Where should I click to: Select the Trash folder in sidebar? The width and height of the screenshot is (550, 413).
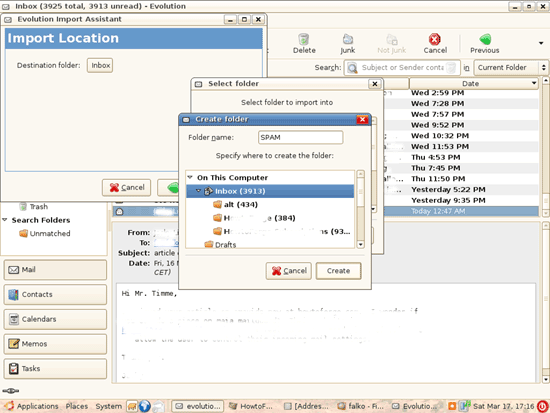(x=39, y=207)
